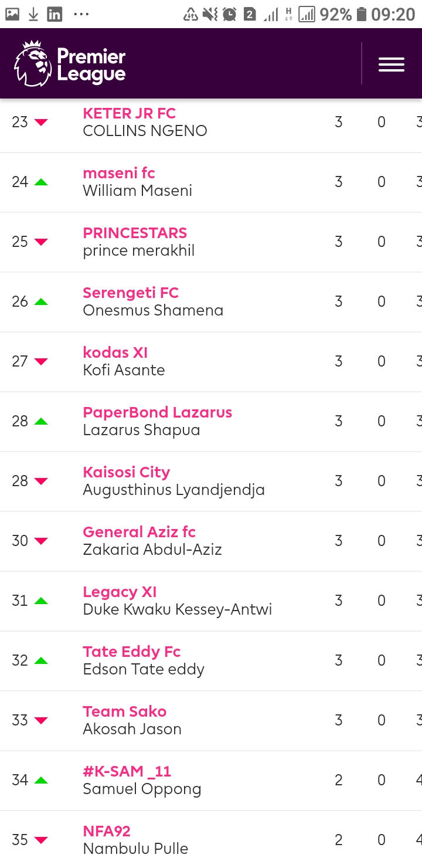
Task: Tap the alarm clock status icon
Action: coord(230,14)
